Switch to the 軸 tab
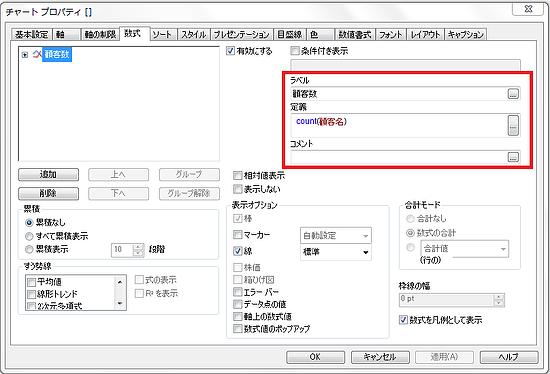The height and width of the screenshot is (374, 550). (x=67, y=34)
